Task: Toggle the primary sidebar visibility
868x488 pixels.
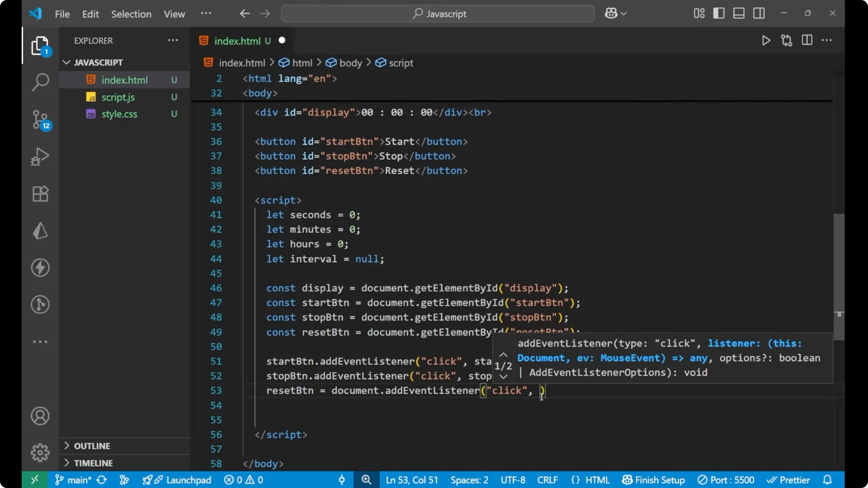Action: (x=718, y=13)
